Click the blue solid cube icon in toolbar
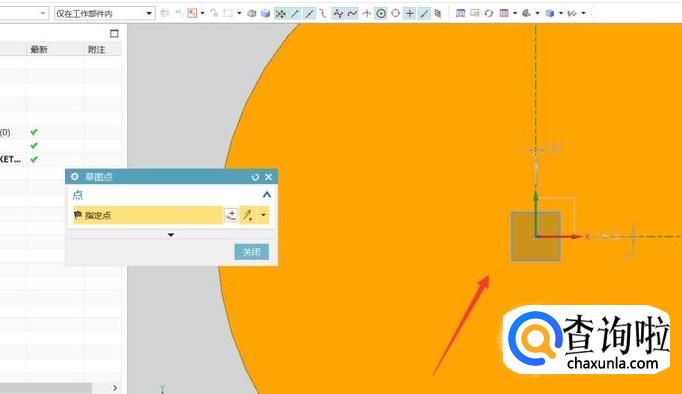The image size is (682, 394). pyautogui.click(x=265, y=13)
